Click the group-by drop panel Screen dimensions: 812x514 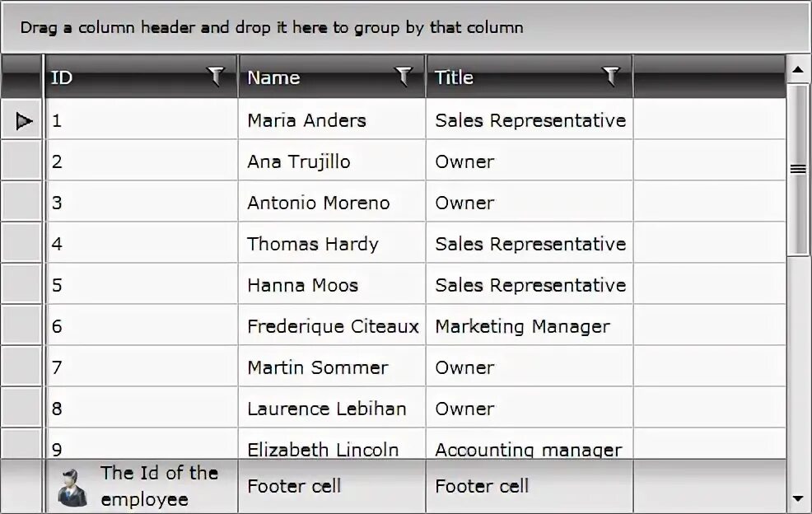[405, 27]
